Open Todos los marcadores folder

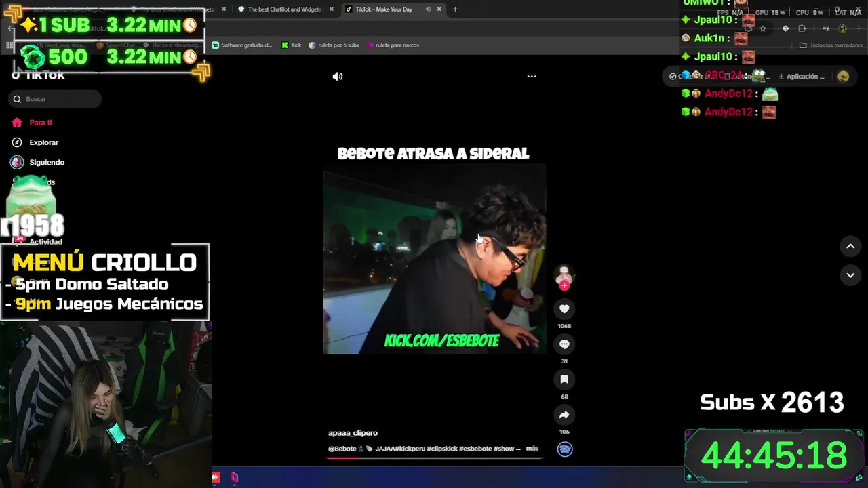pyautogui.click(x=831, y=45)
